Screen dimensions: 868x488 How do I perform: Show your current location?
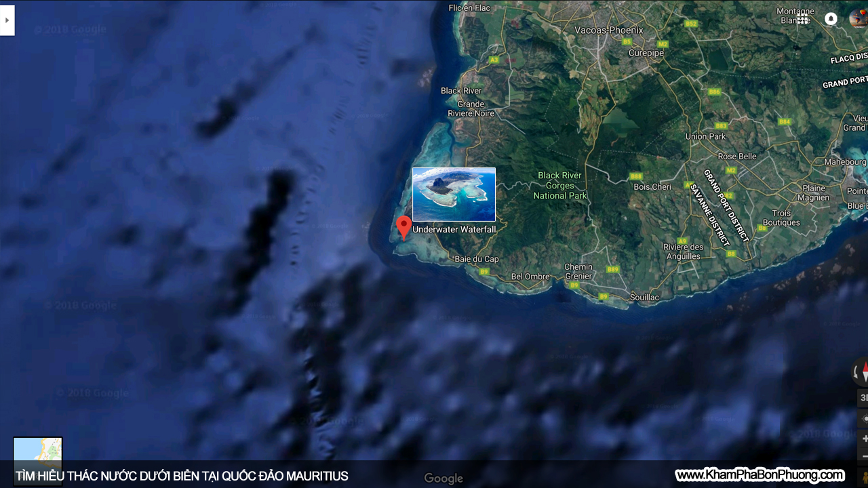[863, 419]
